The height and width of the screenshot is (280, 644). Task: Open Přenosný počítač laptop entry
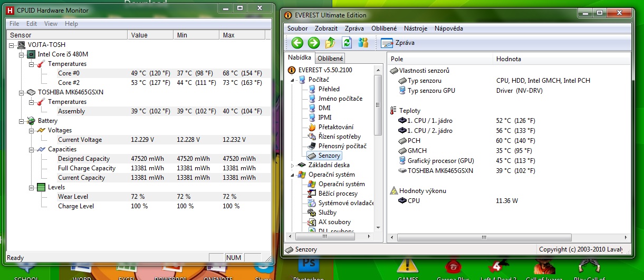[337, 146]
